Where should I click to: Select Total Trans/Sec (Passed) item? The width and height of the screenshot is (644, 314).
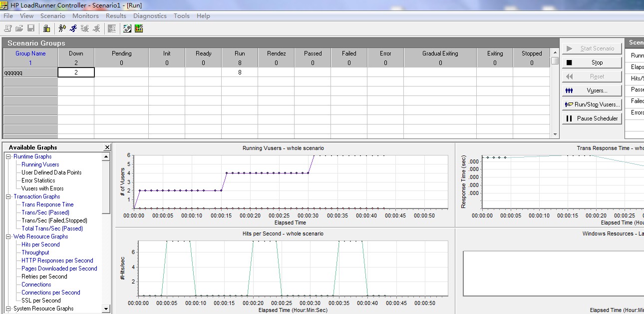point(52,228)
